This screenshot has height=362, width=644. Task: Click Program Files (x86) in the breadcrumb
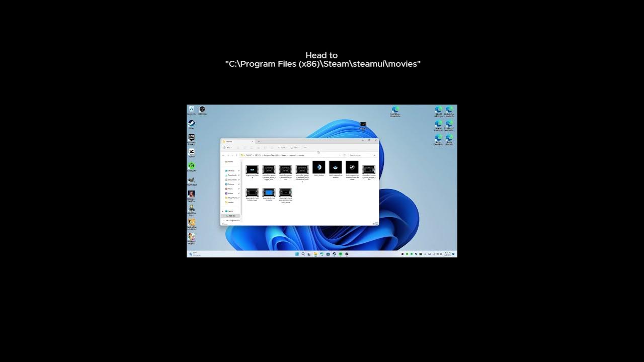[272, 155]
